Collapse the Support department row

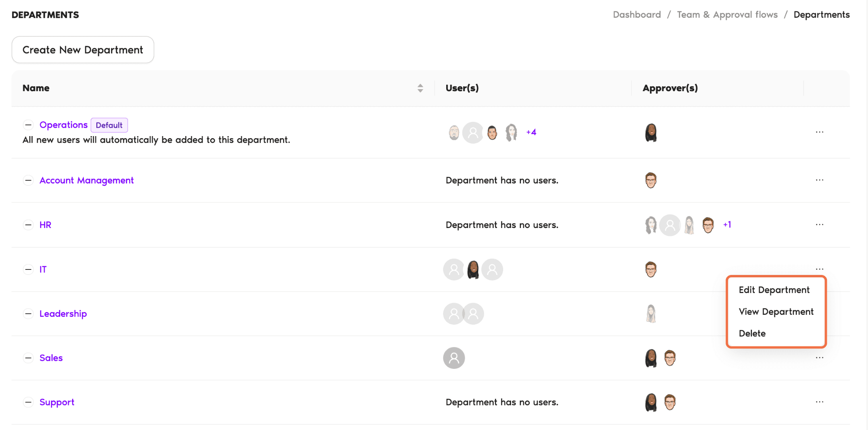(x=28, y=402)
